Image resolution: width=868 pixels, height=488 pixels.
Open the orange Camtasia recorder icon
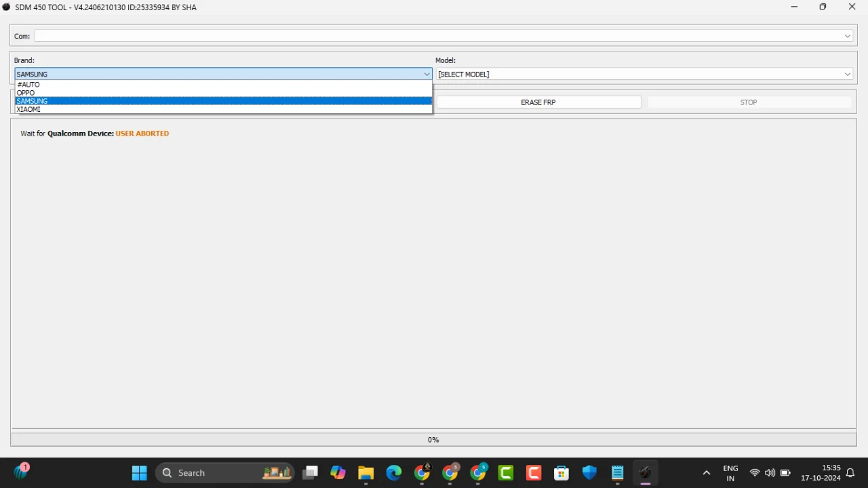[534, 472]
